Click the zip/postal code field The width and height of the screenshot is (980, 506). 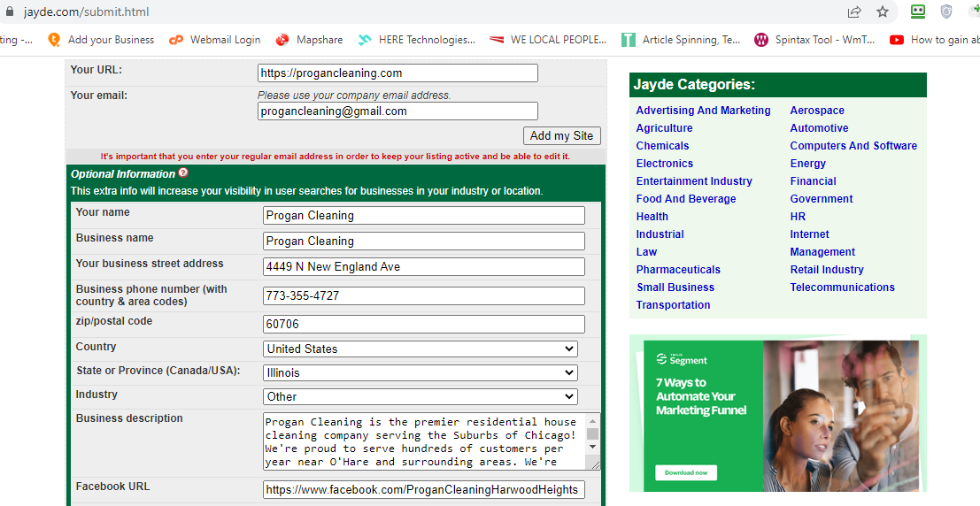(x=424, y=325)
